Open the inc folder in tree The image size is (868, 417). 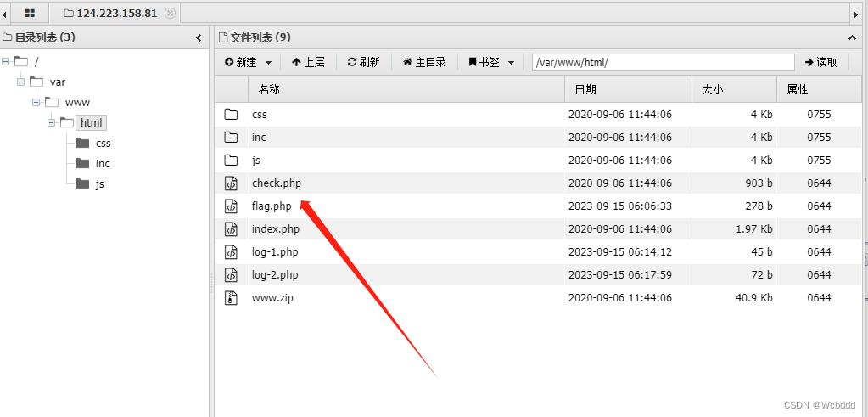coord(103,164)
